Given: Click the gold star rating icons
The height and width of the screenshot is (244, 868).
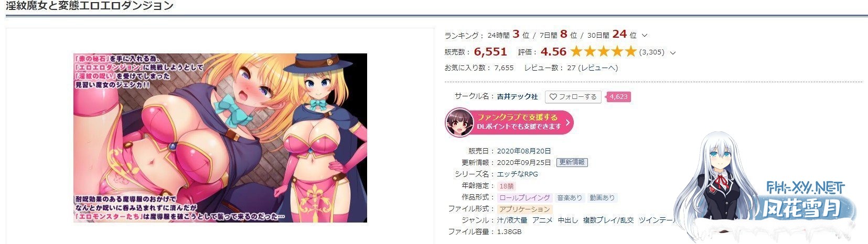Looking at the screenshot, I should (x=603, y=51).
